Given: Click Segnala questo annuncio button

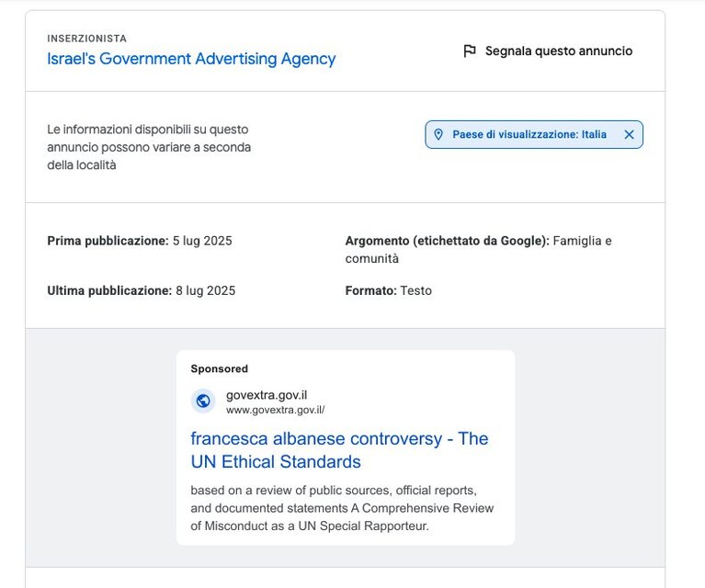Looking at the screenshot, I should point(548,51).
